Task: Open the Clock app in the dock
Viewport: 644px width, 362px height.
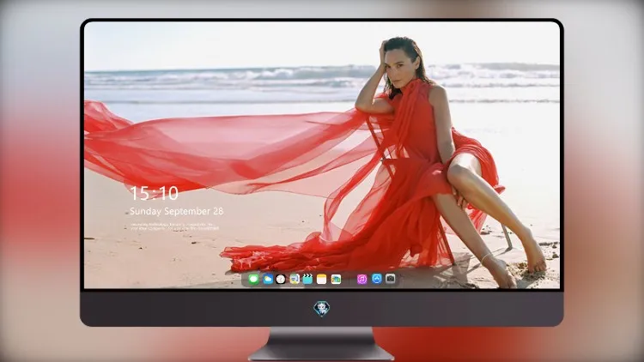Action: (281, 279)
